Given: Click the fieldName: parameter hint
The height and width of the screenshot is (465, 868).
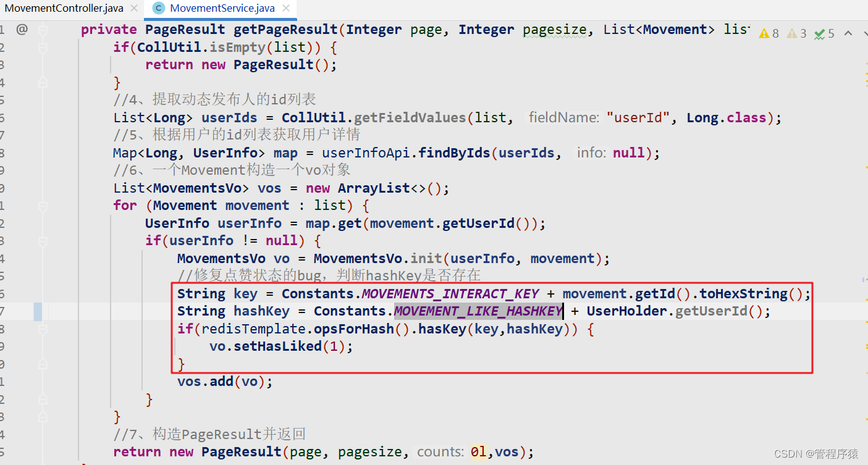Looking at the screenshot, I should (x=564, y=117).
